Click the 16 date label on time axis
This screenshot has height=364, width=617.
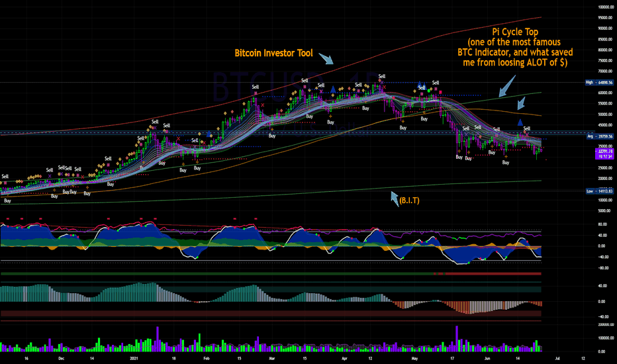26,359
